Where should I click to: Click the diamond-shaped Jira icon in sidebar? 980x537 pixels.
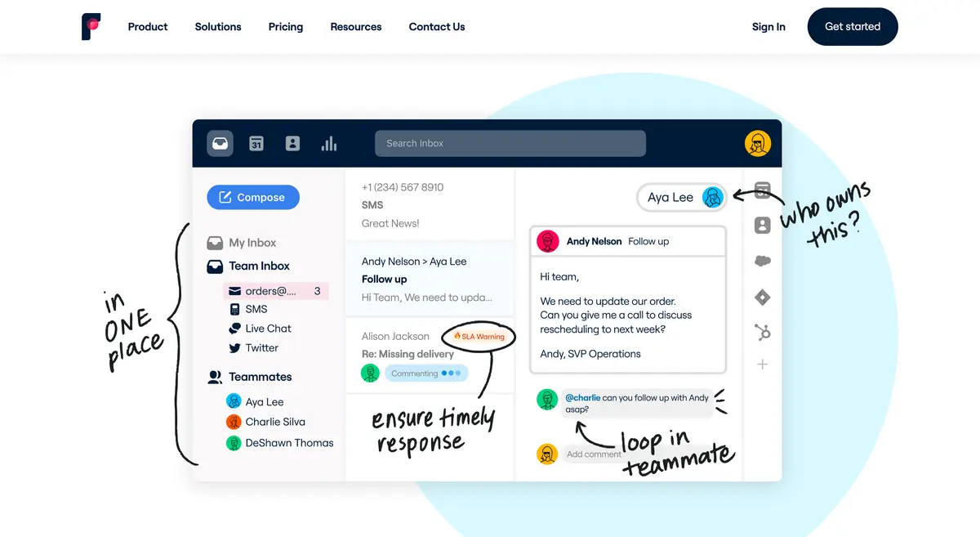tap(762, 298)
